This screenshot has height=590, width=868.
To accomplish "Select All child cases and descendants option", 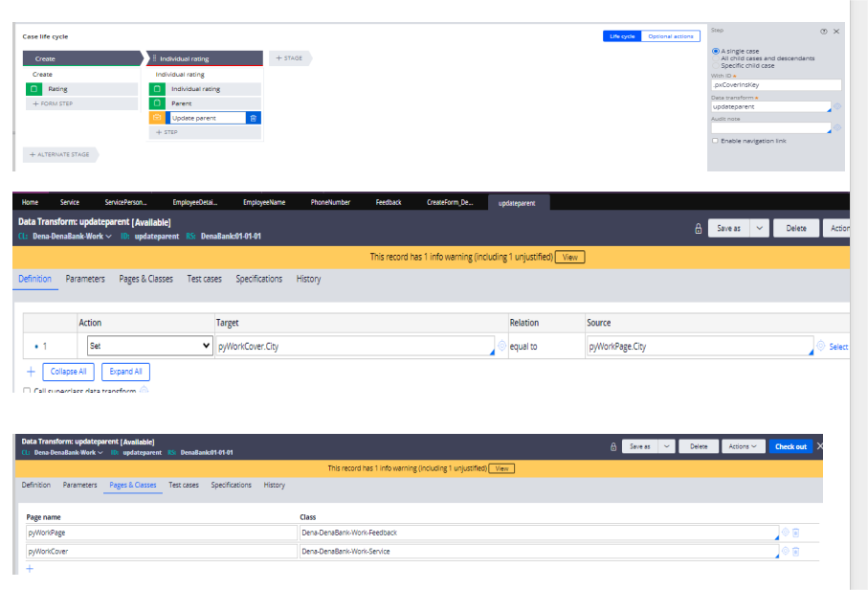I will tap(716, 58).
